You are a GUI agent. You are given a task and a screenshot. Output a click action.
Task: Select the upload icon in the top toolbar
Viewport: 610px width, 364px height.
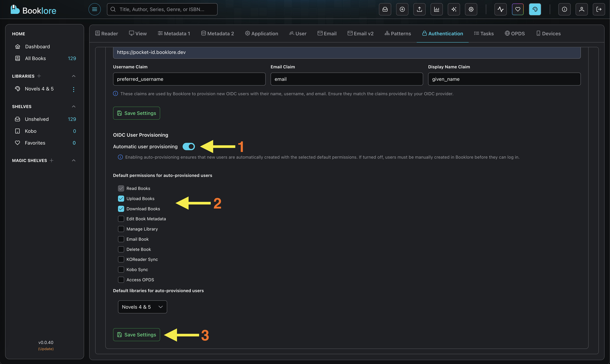coord(419,9)
